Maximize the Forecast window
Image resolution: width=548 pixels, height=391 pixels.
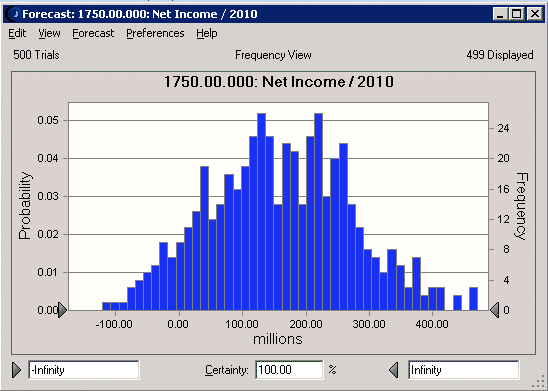coord(516,14)
